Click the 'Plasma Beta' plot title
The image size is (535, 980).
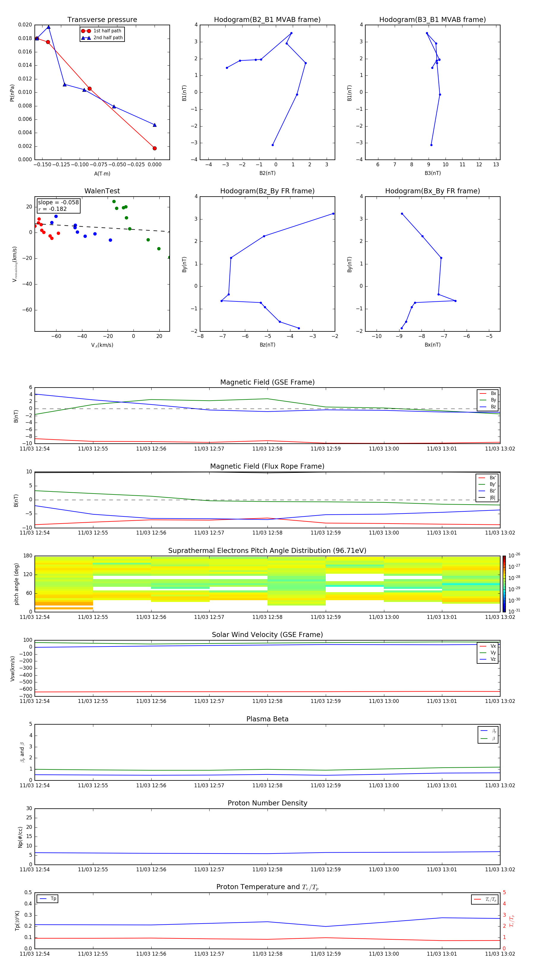267,719
